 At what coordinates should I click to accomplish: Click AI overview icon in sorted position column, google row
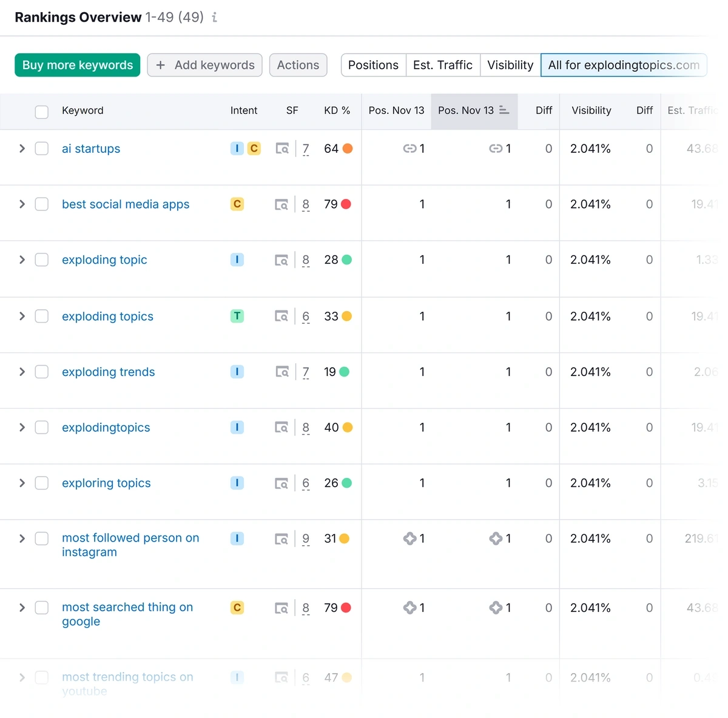(x=496, y=608)
